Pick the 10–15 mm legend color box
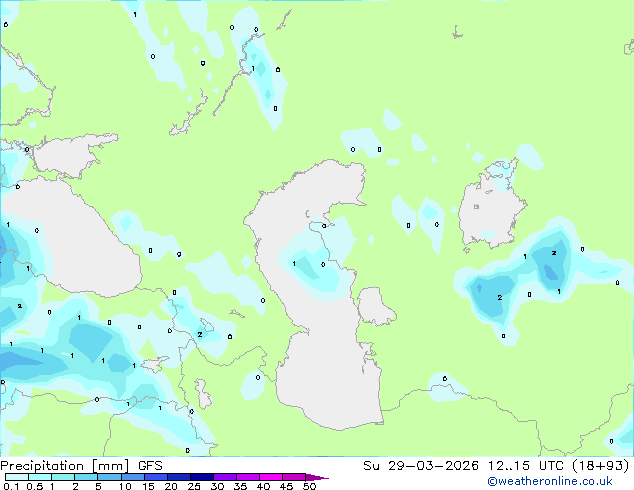 pos(133,477)
